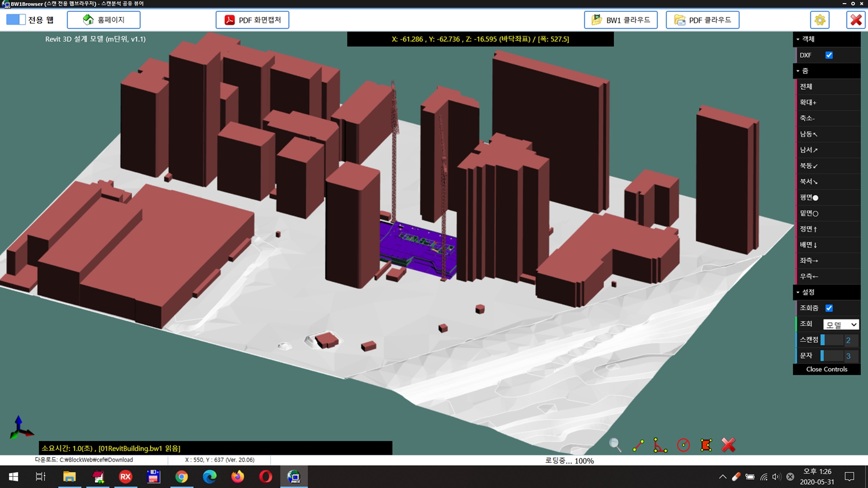Disable the 조회중 checkbox in settings
This screenshot has height=488, width=868.
830,308
